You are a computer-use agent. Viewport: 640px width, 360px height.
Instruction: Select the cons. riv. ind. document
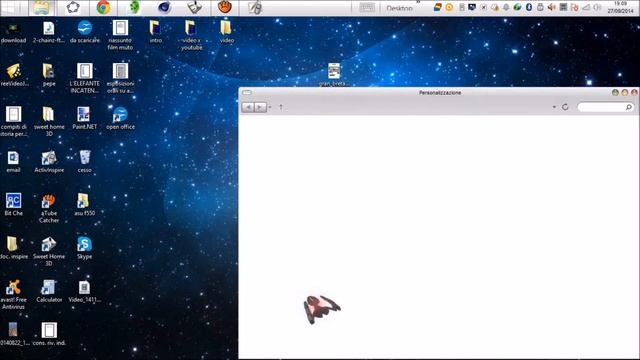49,334
